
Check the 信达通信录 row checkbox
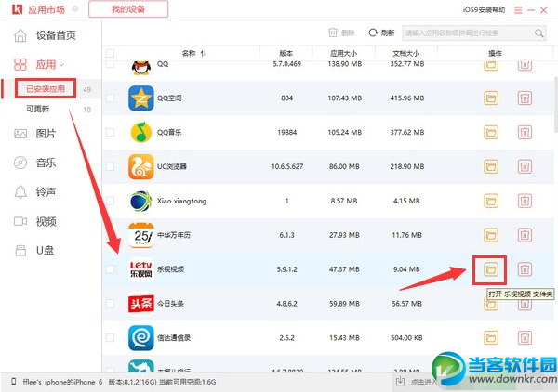click(x=110, y=337)
